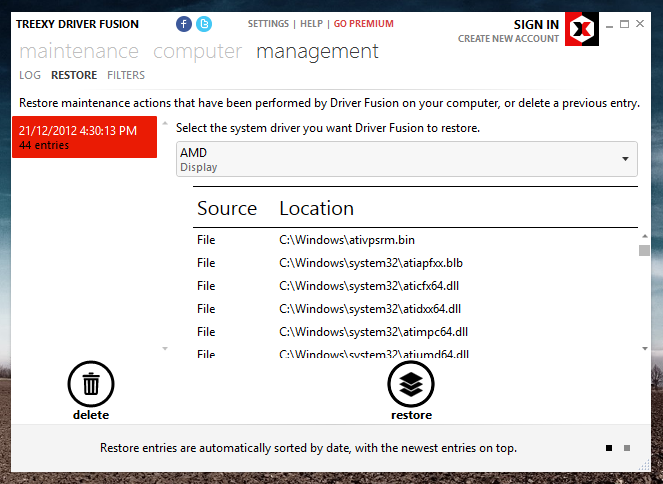Close the Driver Fusion window
The image size is (663, 484).
coord(640,24)
